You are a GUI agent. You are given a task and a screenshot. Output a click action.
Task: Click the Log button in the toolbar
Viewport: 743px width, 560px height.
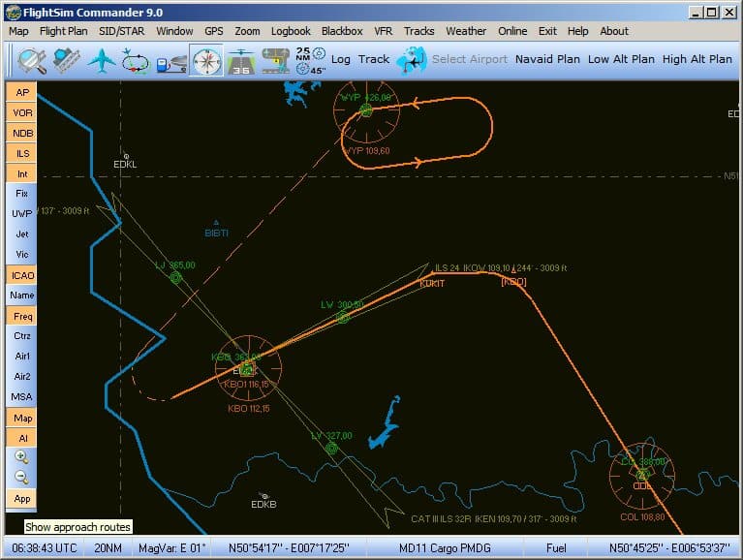coord(341,59)
